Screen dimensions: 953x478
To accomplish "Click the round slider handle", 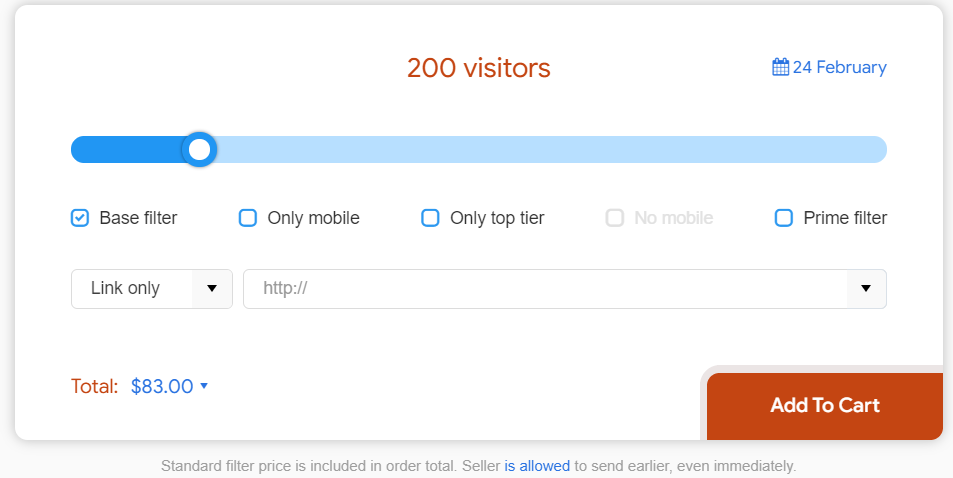I will [199, 150].
